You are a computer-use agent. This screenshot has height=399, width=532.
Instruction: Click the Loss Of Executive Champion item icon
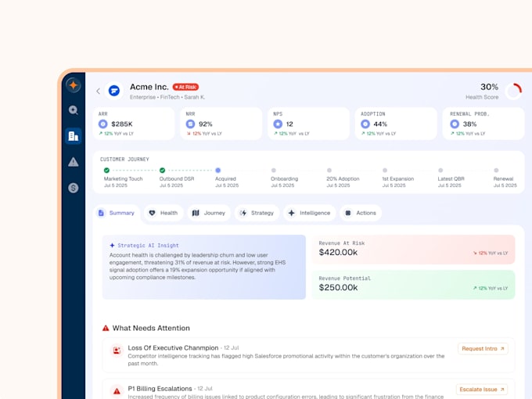[x=117, y=350]
